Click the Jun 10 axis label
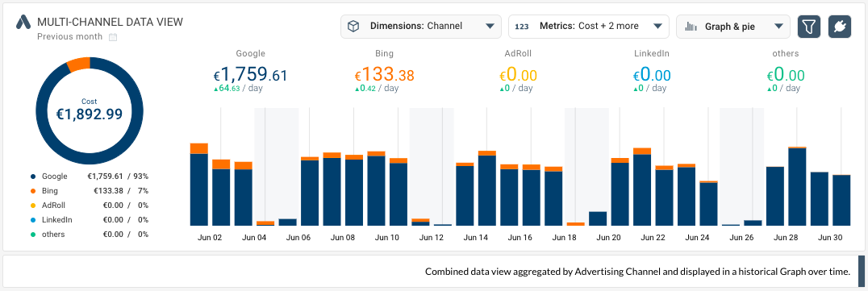 (x=387, y=238)
